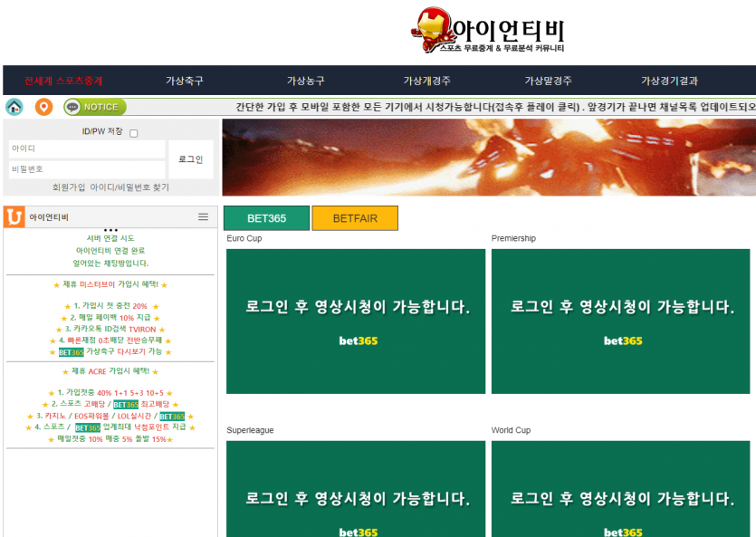Open 가상농구 menu item
Viewport: 756px width, 537px height.
coord(306,81)
